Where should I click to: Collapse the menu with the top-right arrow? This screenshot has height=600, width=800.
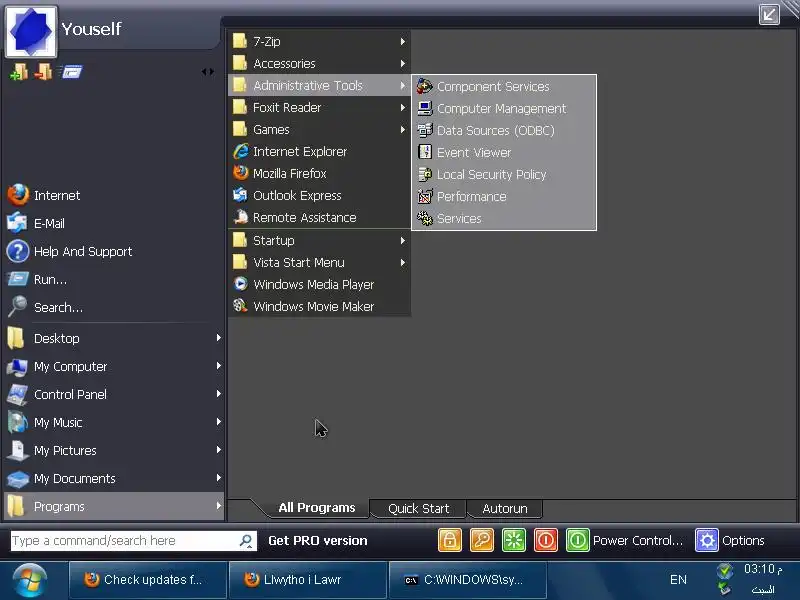[x=769, y=14]
